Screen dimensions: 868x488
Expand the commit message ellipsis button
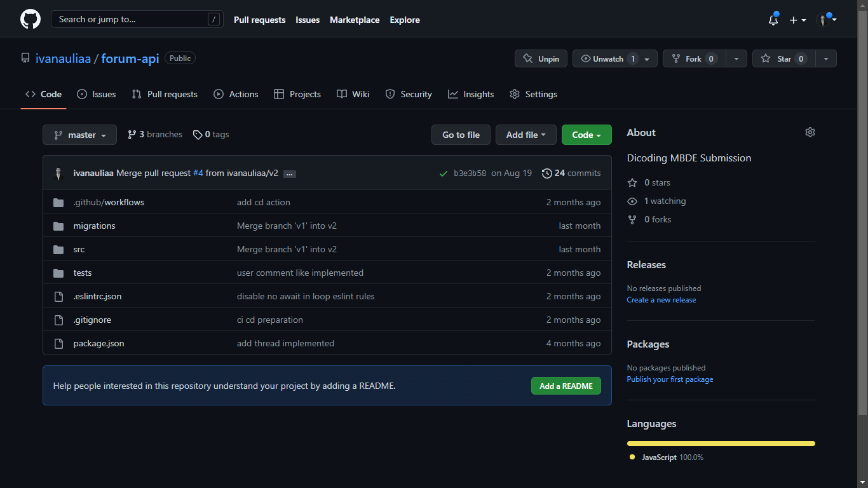tap(290, 173)
